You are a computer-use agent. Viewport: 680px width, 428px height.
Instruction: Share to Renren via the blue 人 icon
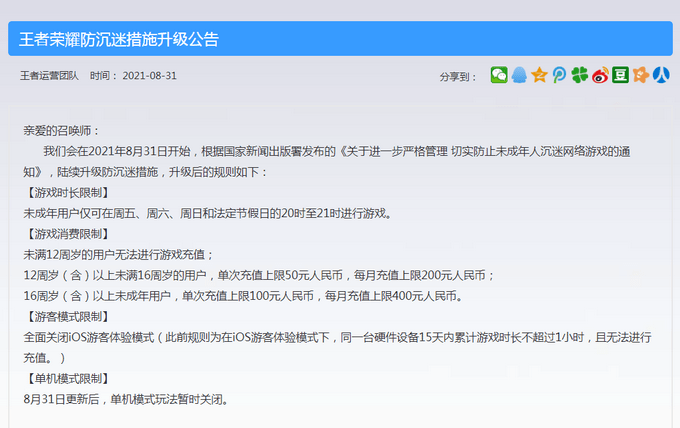[661, 75]
